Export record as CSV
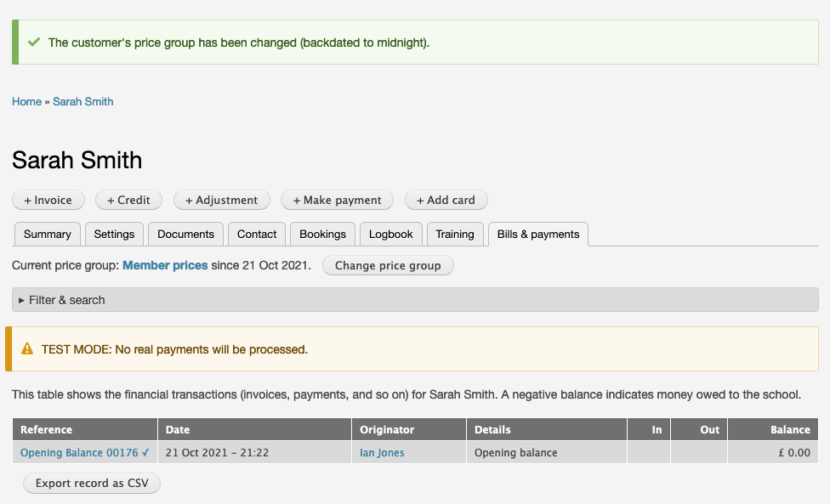The width and height of the screenshot is (830, 504). [x=92, y=484]
